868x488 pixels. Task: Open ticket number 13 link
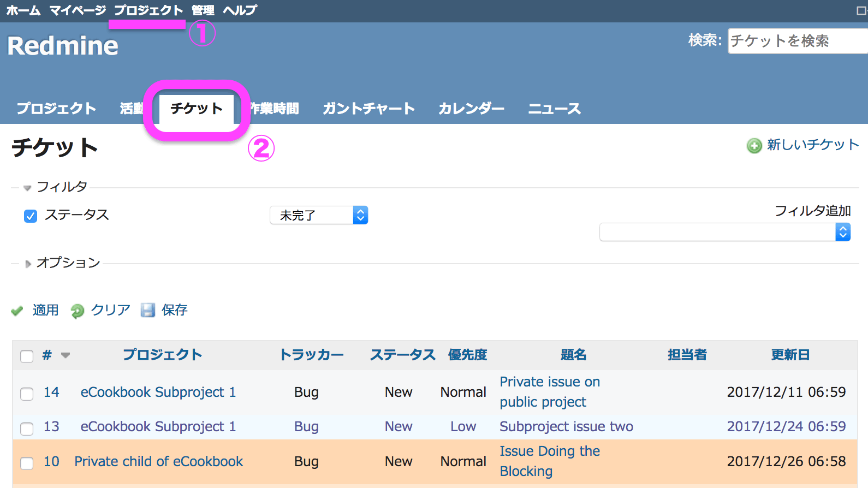pyautogui.click(x=51, y=426)
